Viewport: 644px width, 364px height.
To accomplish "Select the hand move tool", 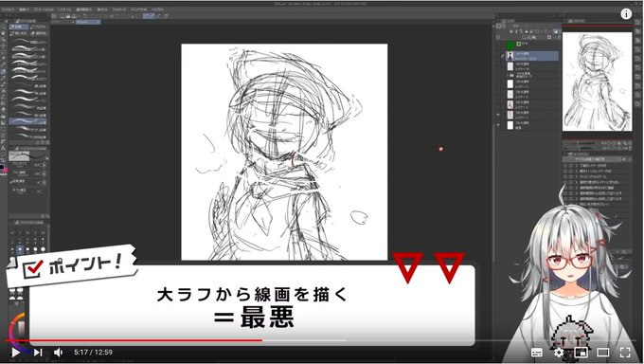I will (3, 34).
